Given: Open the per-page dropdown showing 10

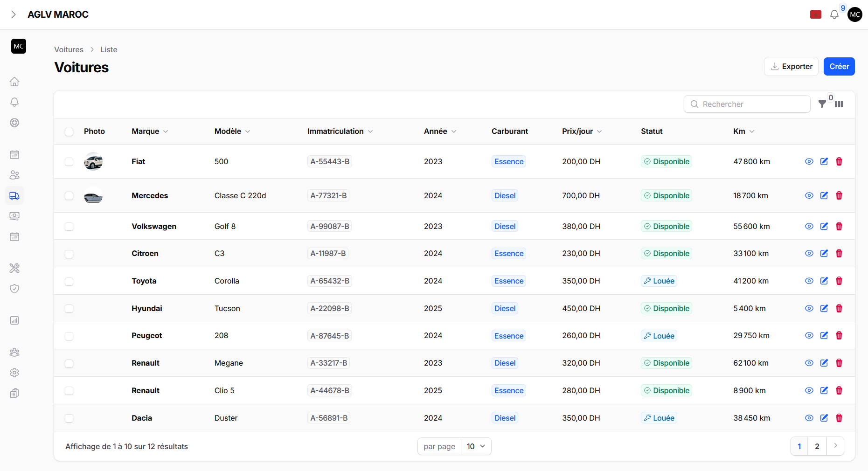Looking at the screenshot, I should click(x=476, y=446).
